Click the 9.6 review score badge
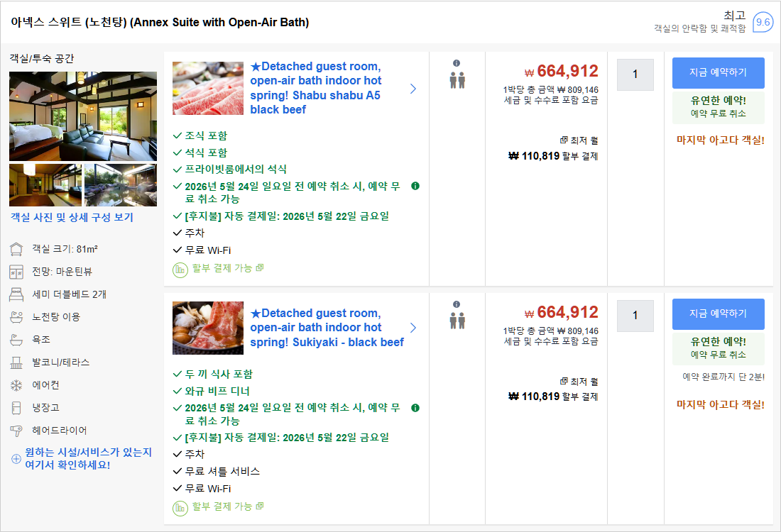The width and height of the screenshot is (781, 532). pyautogui.click(x=763, y=22)
